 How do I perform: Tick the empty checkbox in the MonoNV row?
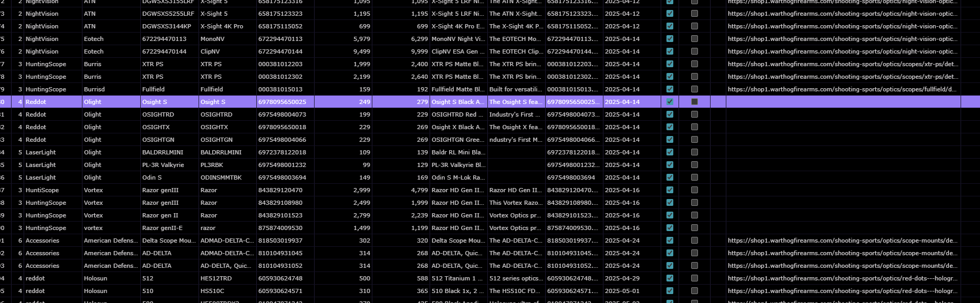click(694, 39)
